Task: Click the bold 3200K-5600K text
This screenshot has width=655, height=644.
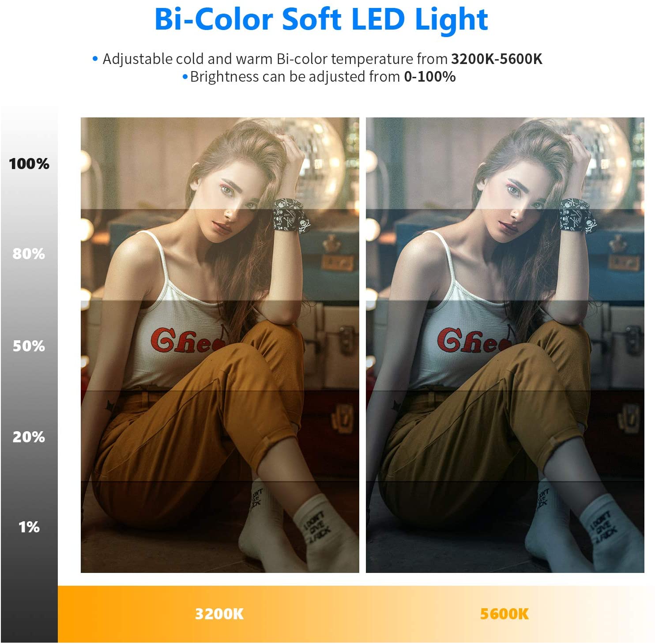Action: (x=497, y=59)
